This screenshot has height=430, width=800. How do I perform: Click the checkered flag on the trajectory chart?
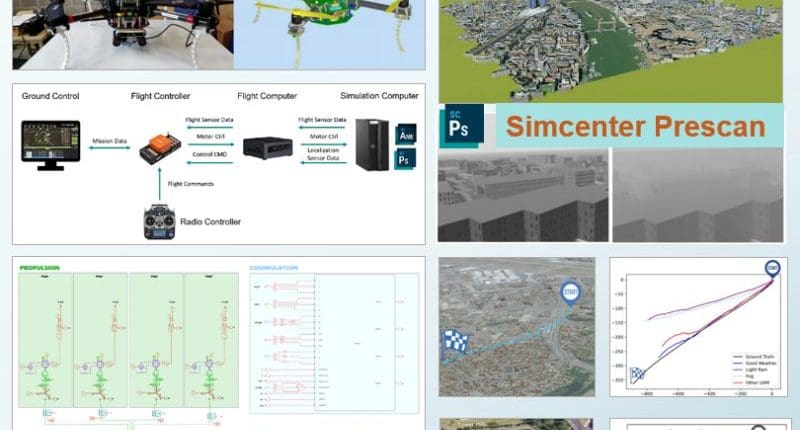click(x=638, y=374)
